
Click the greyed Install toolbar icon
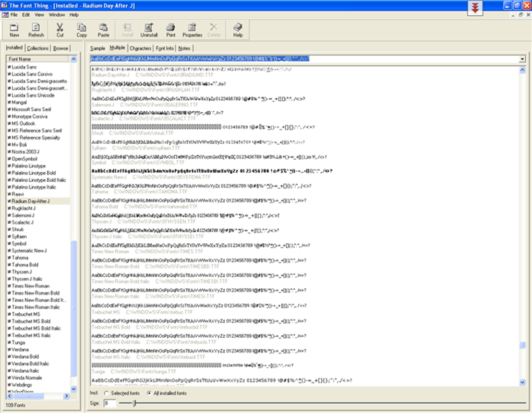(x=127, y=30)
